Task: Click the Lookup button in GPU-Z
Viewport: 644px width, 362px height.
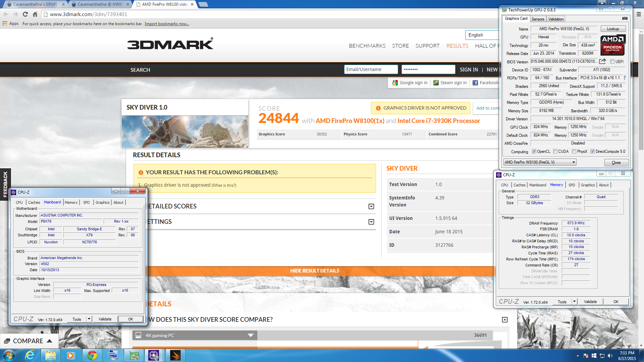Action: click(613, 29)
